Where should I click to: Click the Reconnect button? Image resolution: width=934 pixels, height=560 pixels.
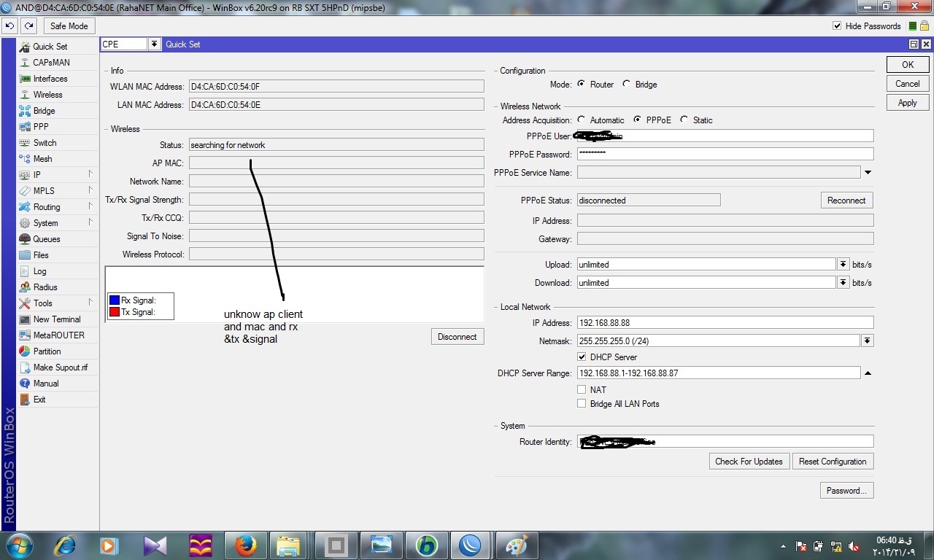point(846,201)
